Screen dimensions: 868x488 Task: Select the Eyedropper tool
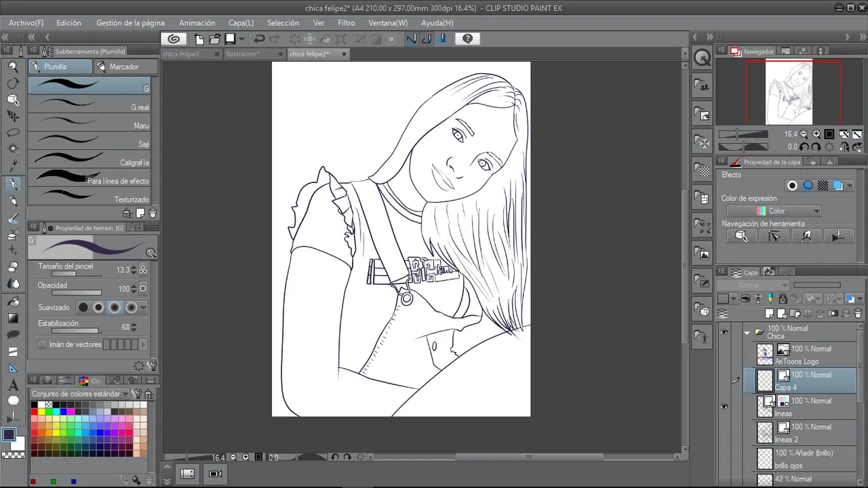tap(13, 166)
